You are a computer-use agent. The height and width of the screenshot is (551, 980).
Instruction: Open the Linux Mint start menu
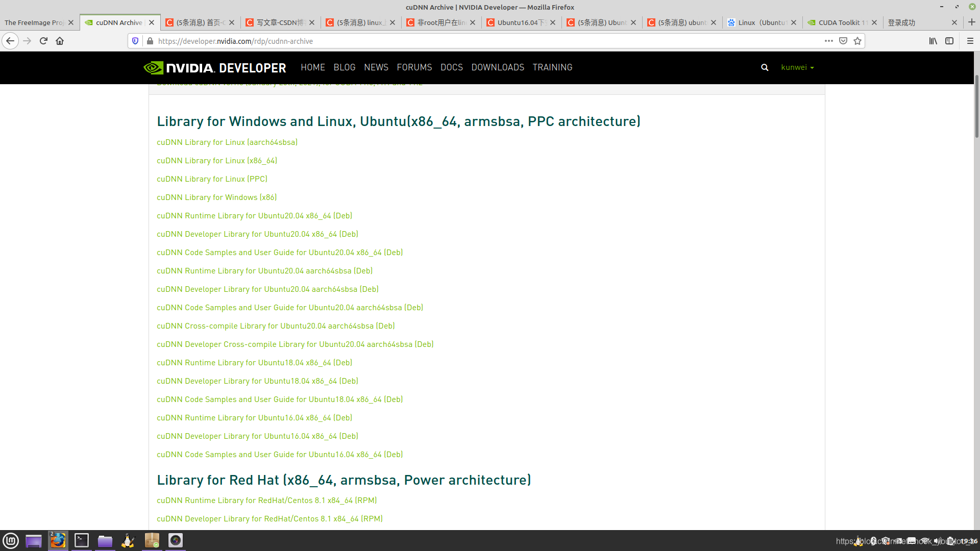[11, 541]
